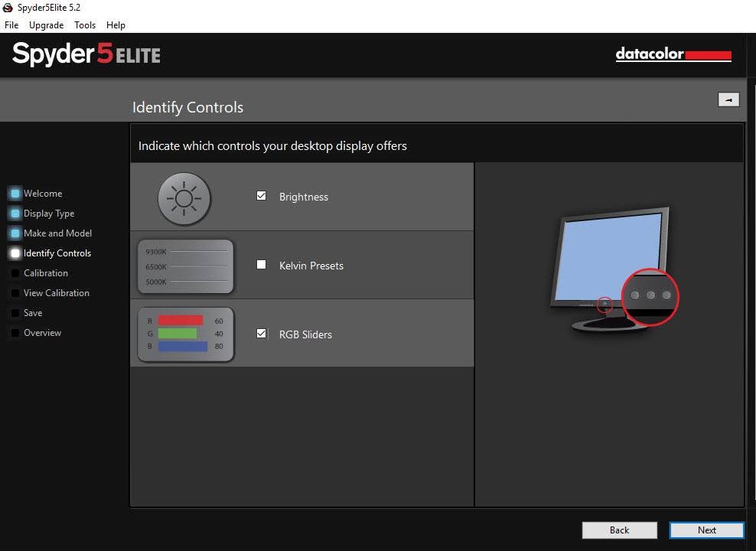Open the Tools menu

[85, 25]
